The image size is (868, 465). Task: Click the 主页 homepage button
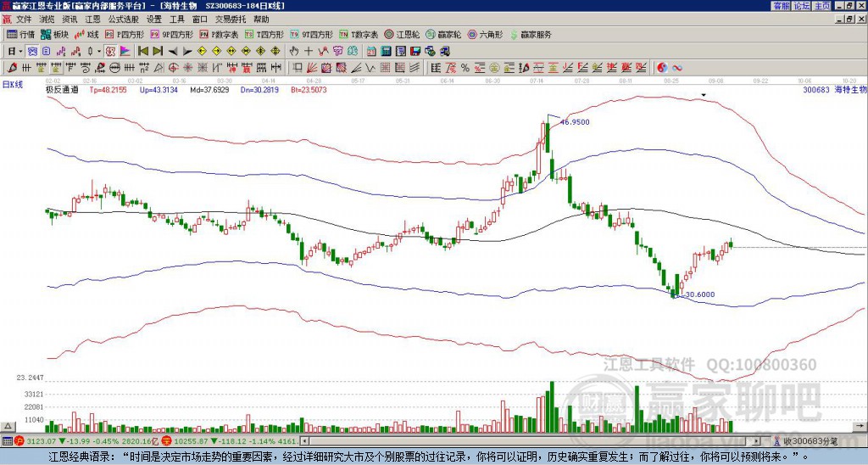tap(822, 6)
